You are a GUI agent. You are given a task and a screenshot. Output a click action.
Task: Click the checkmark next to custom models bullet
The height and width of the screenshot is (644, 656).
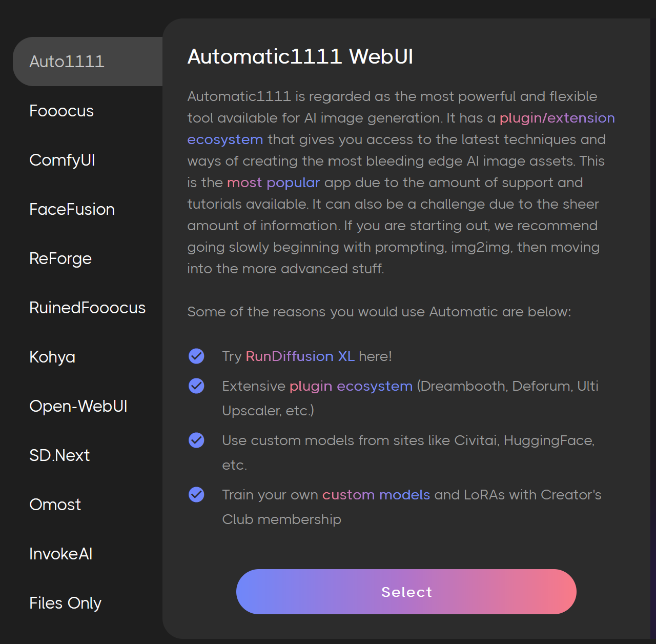pyautogui.click(x=196, y=440)
